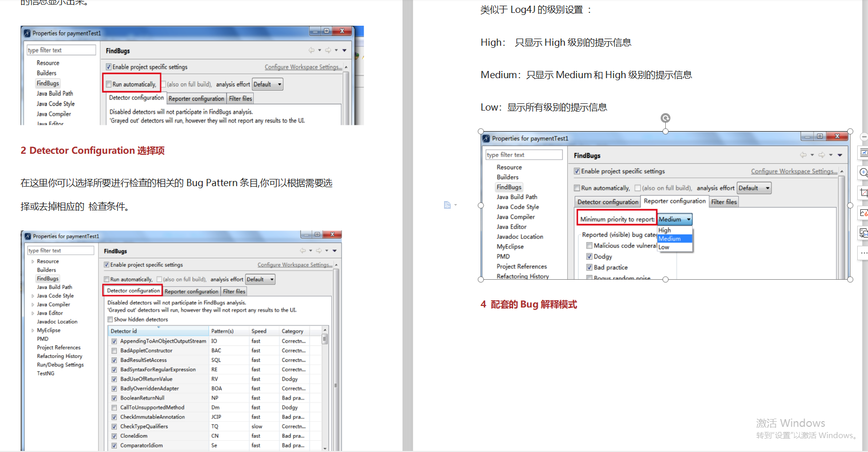Expand the MyEclipse node in the detector-list picture

pyautogui.click(x=33, y=330)
